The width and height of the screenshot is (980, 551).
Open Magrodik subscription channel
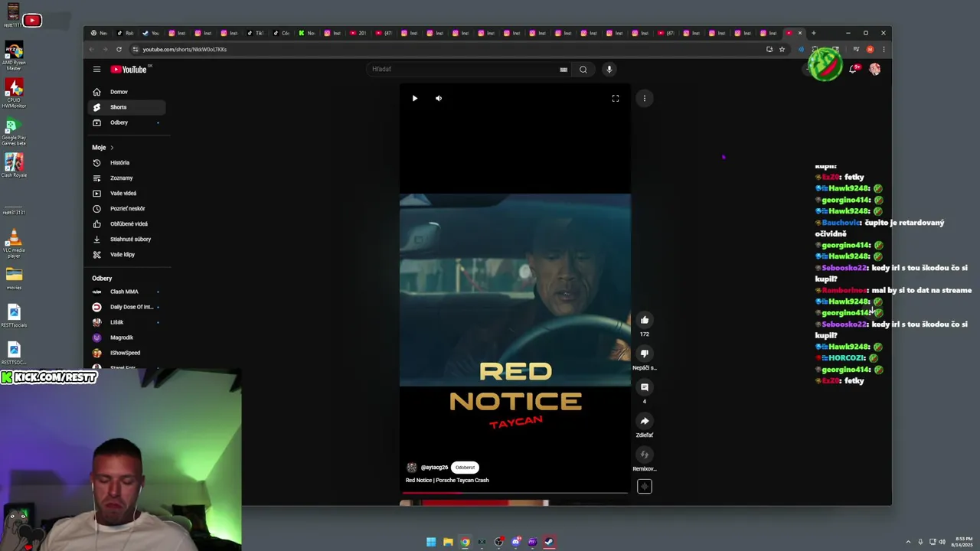tap(126, 337)
